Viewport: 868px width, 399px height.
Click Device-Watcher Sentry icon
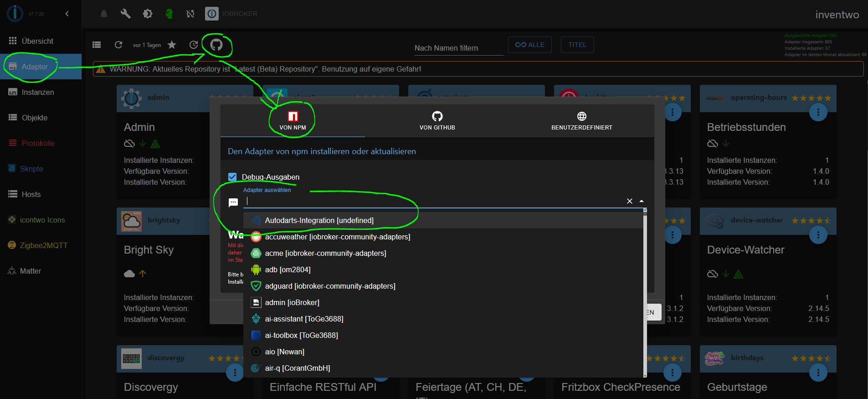point(739,274)
